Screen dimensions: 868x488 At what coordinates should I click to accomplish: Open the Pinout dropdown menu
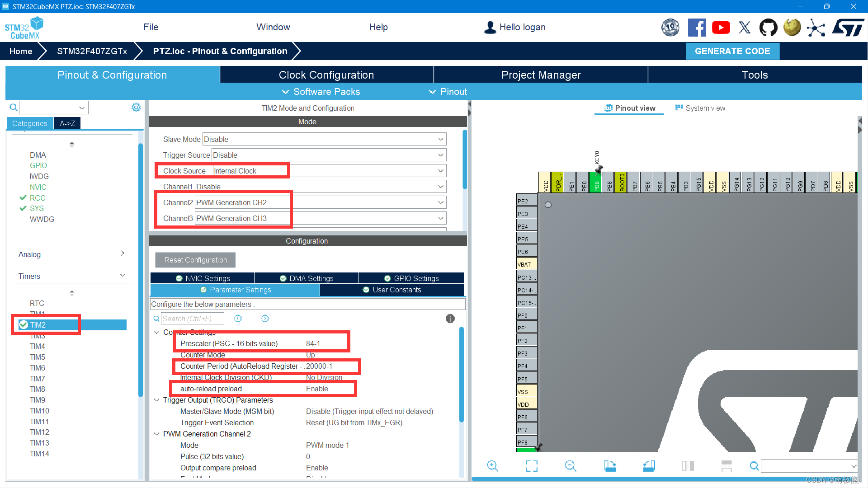coord(448,92)
